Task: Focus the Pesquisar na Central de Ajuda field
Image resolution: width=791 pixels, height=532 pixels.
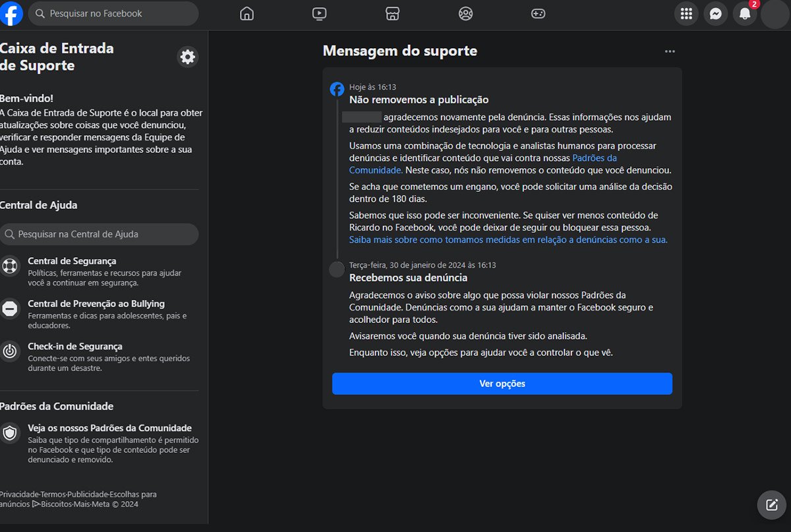Action: (x=99, y=234)
